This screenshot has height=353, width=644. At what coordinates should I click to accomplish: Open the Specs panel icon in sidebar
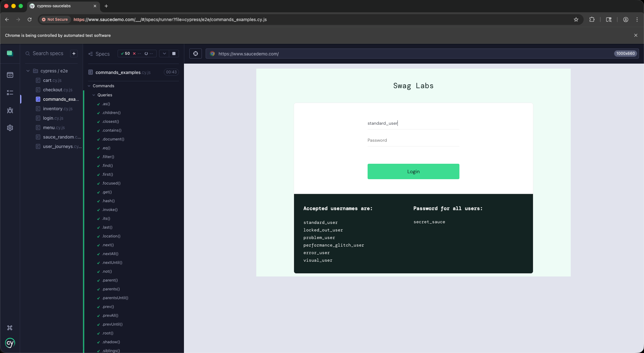[10, 75]
